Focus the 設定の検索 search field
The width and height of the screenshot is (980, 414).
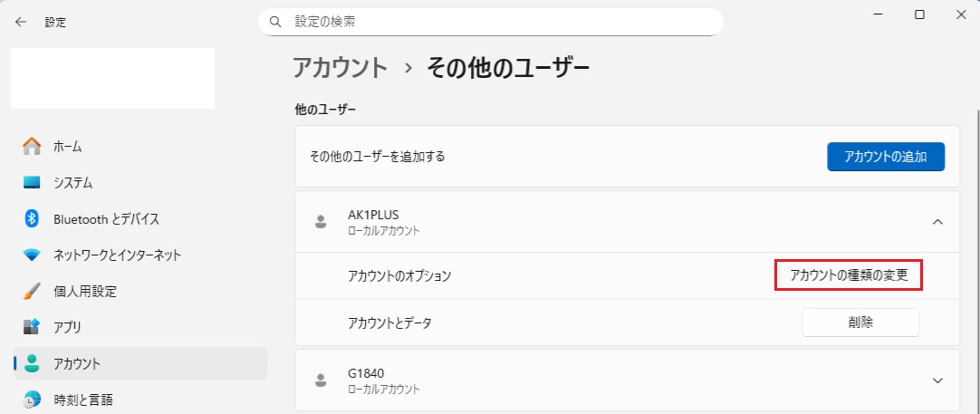[x=498, y=21]
